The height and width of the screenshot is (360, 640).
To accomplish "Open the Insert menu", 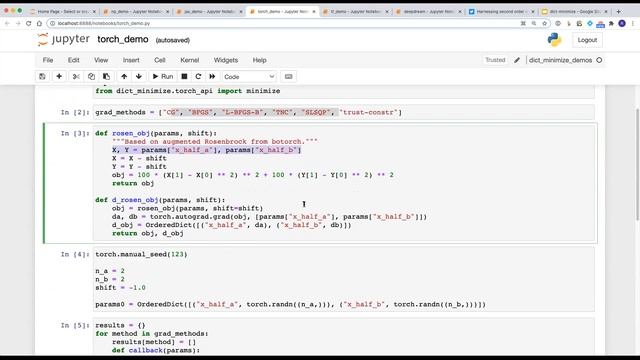I will coord(131,60).
